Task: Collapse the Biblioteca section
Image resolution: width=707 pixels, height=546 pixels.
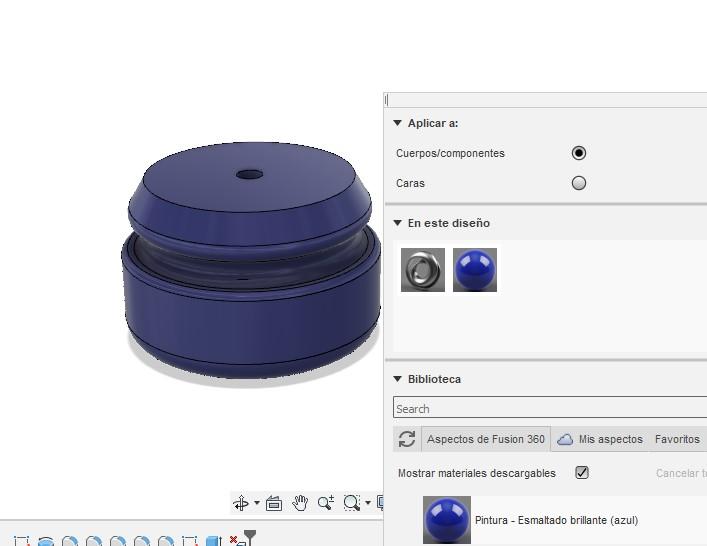Action: 397,379
